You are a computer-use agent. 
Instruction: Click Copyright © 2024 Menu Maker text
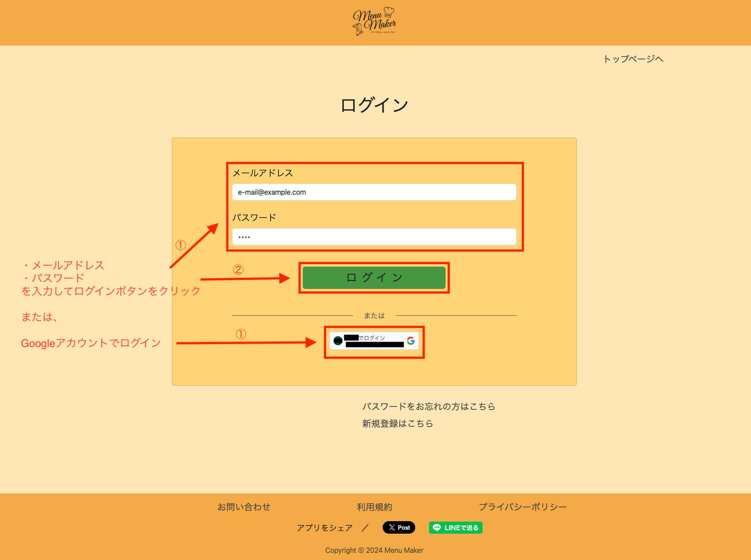point(374,550)
